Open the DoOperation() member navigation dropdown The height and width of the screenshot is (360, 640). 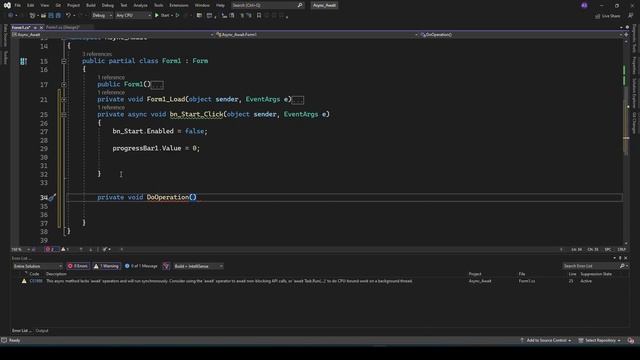(x=521, y=35)
